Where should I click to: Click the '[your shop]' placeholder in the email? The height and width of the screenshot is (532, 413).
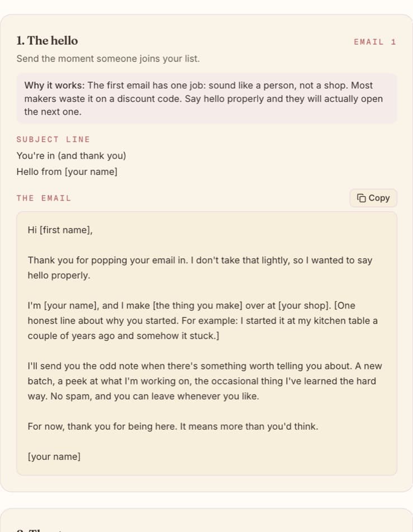(305, 305)
